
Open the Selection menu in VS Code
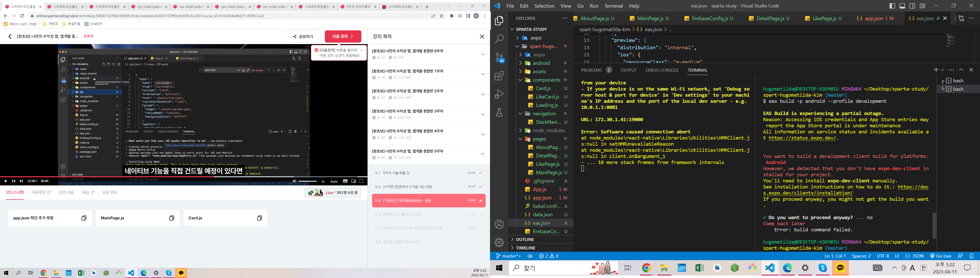pos(544,6)
